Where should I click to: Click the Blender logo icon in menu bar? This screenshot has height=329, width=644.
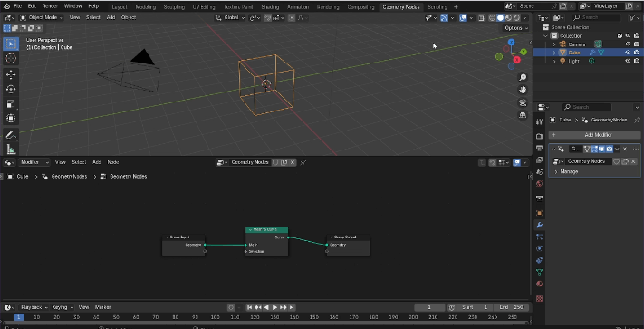6,6
